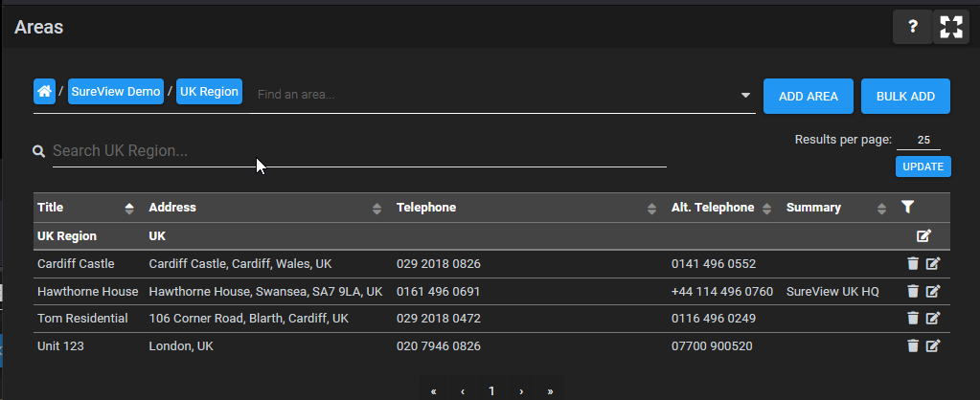The width and height of the screenshot is (980, 400).
Task: Select the UK Region breadcrumb
Action: click(x=210, y=92)
